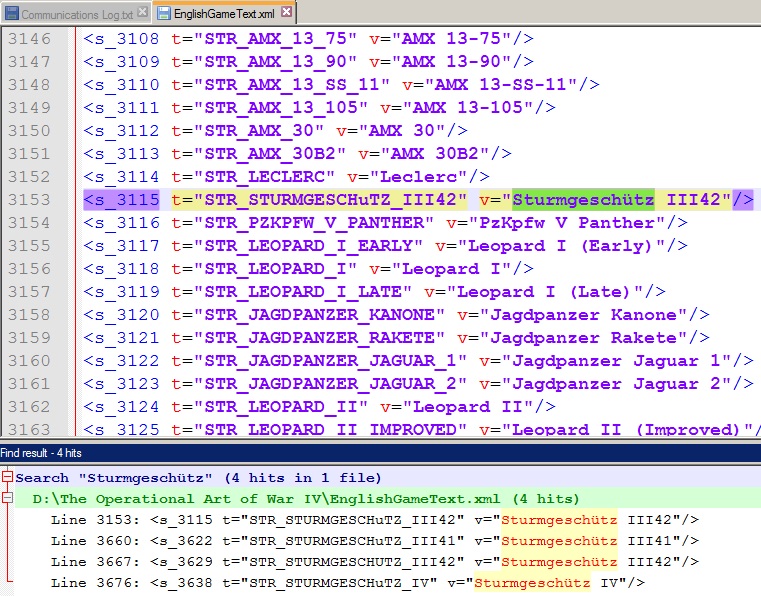Viewport: 761px width, 596px height.
Task: Select the EnglishGameText.xml tab
Action: [224, 14]
